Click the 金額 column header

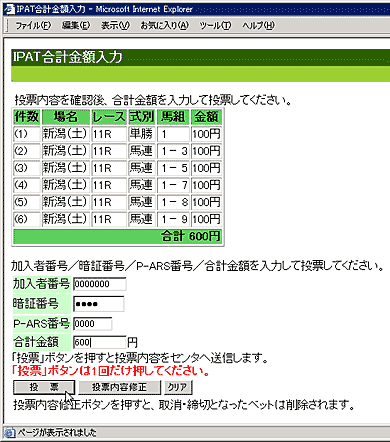[x=206, y=117]
